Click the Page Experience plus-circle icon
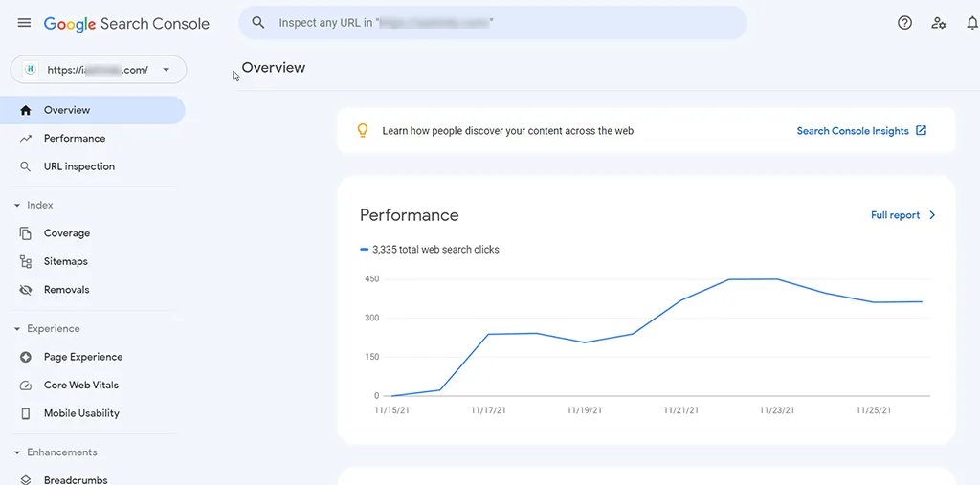The width and height of the screenshot is (980, 485). (26, 357)
